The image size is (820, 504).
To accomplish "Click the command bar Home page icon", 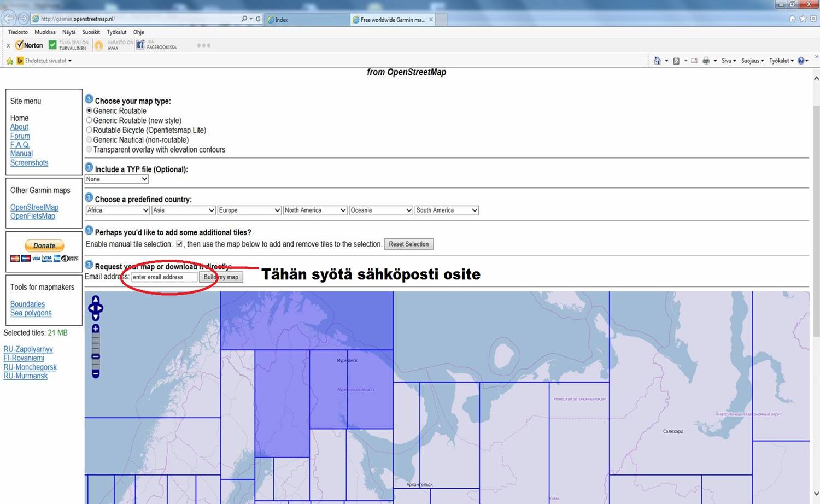I will coord(657,61).
